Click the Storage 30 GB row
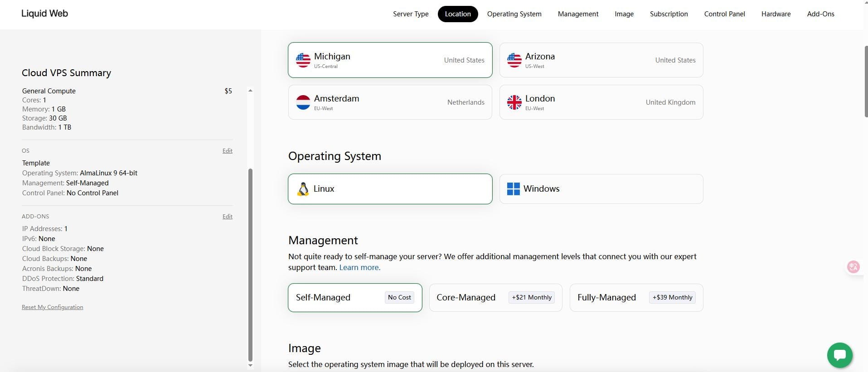This screenshot has width=868, height=372. pyautogui.click(x=44, y=118)
